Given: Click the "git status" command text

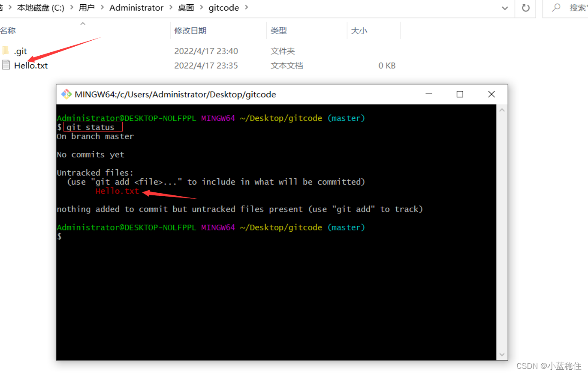Looking at the screenshot, I should [x=90, y=127].
